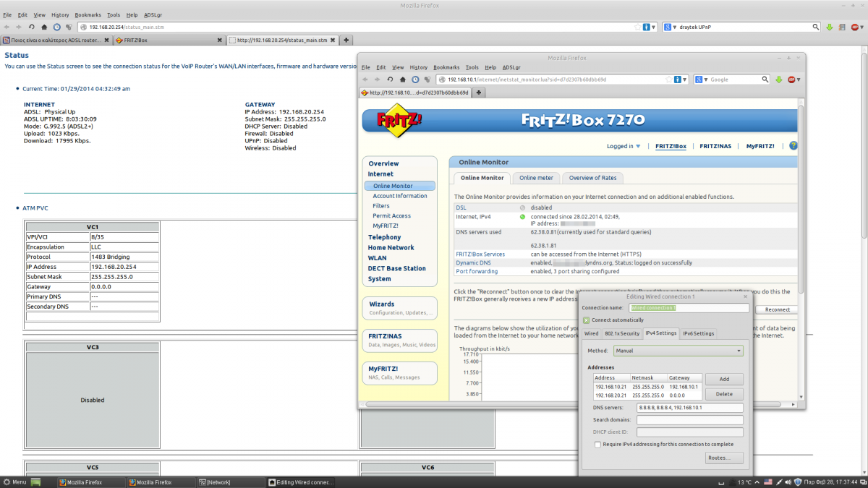Switch to the IPv6 Settings tab
The width and height of the screenshot is (868, 488).
pyautogui.click(x=699, y=333)
